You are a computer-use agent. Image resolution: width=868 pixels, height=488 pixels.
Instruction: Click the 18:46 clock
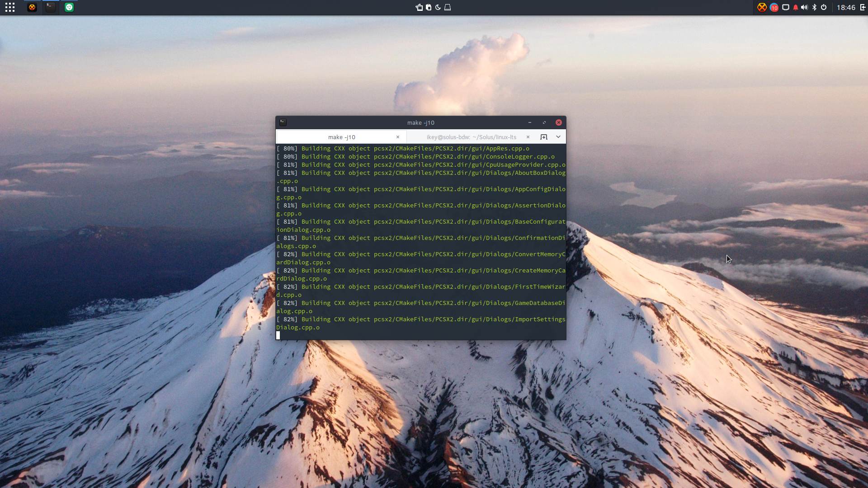(846, 7)
